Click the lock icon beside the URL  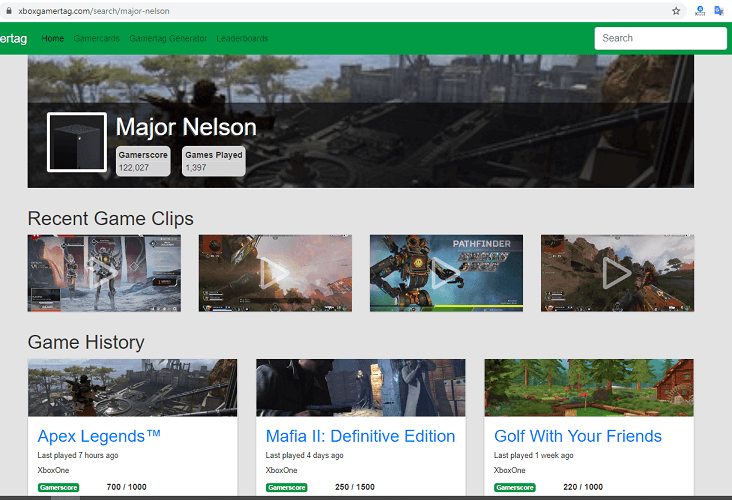coord(9,11)
